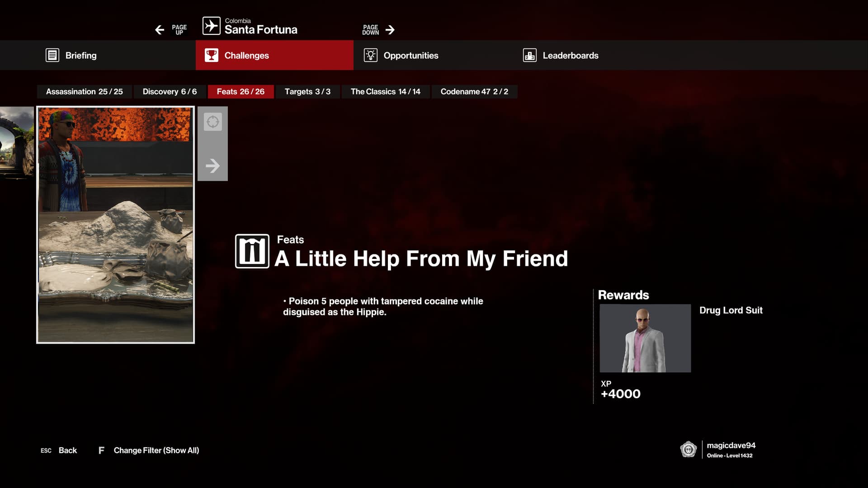Viewport: 868px width, 488px height.
Task: Filter by Discovery 6/6
Action: (x=170, y=92)
